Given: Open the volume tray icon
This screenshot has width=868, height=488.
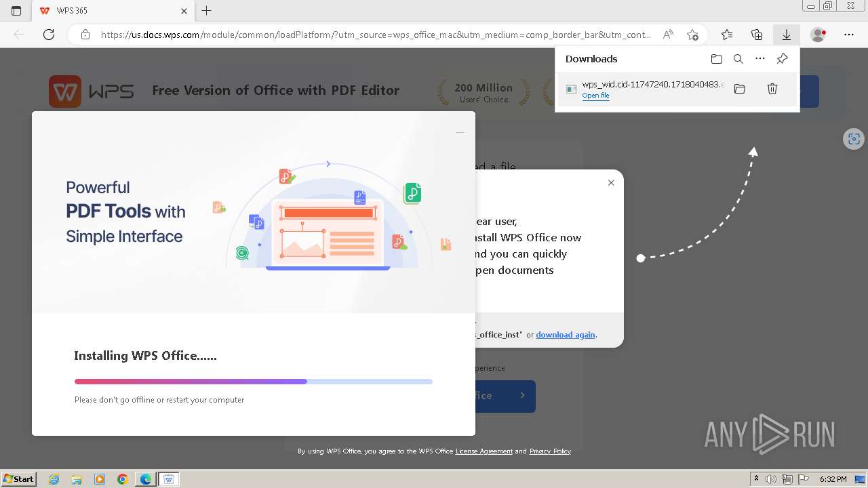Looking at the screenshot, I should (x=771, y=479).
